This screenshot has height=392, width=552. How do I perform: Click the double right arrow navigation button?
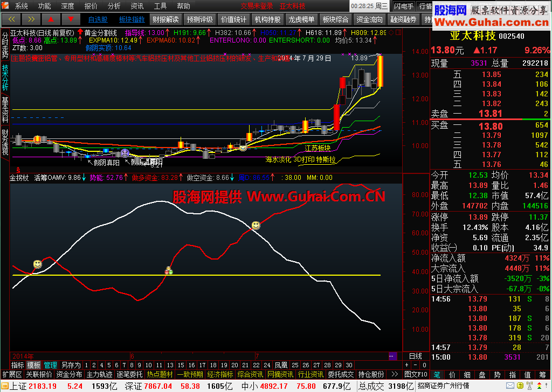(x=31, y=19)
